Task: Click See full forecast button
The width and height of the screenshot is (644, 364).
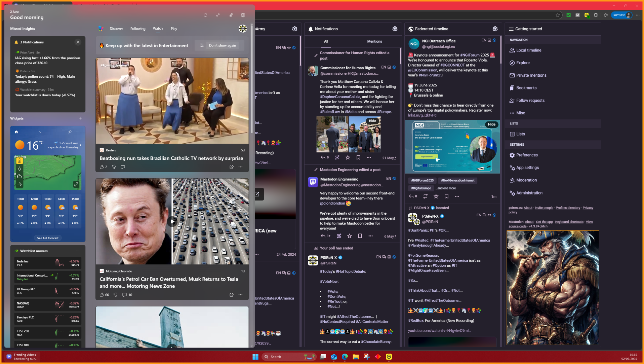Action: click(x=48, y=238)
